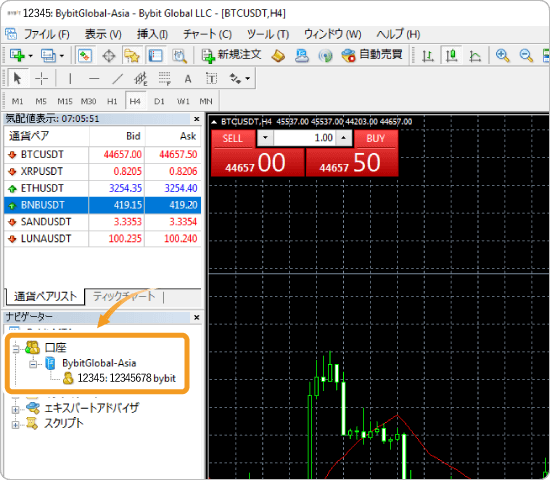The width and height of the screenshot is (550, 480).
Task: Open the Profiles toolbar icon
Action: pos(48,55)
